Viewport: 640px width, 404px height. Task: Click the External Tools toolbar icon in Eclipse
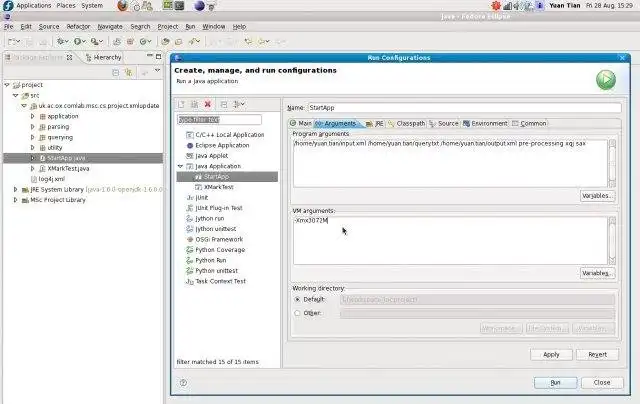pos(96,41)
